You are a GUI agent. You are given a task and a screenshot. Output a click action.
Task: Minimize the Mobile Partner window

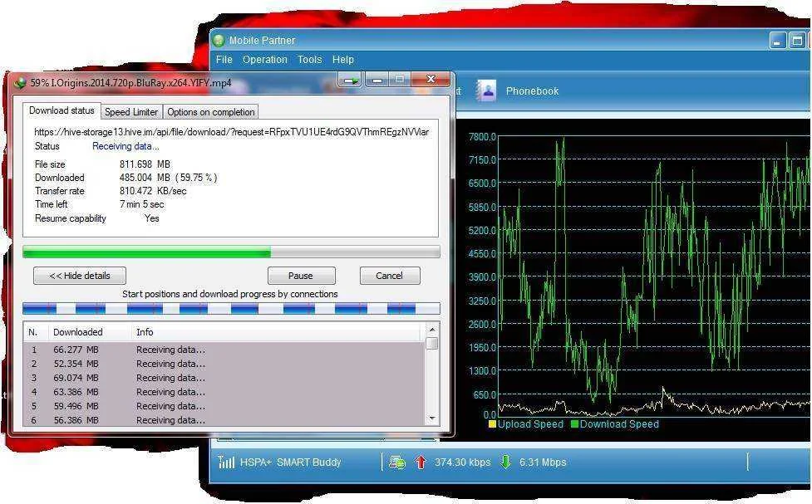pyautogui.click(x=777, y=41)
